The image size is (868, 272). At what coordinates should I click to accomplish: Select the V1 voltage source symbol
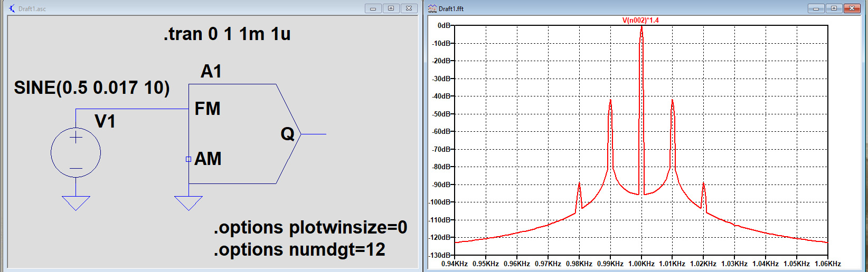click(x=76, y=153)
